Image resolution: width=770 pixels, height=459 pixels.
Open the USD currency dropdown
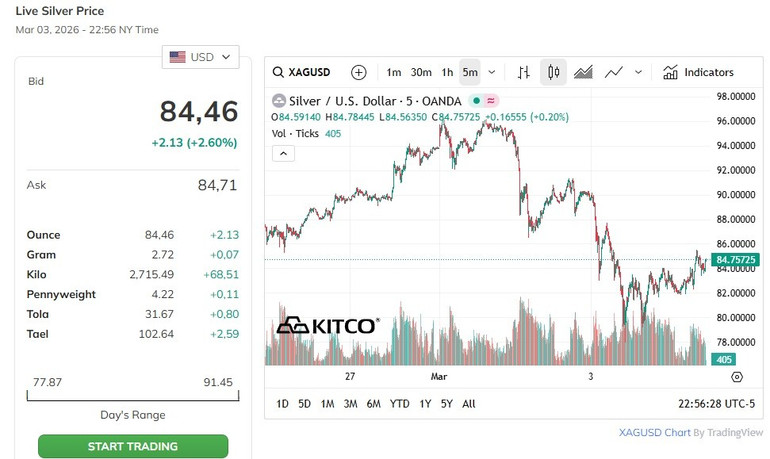202,57
